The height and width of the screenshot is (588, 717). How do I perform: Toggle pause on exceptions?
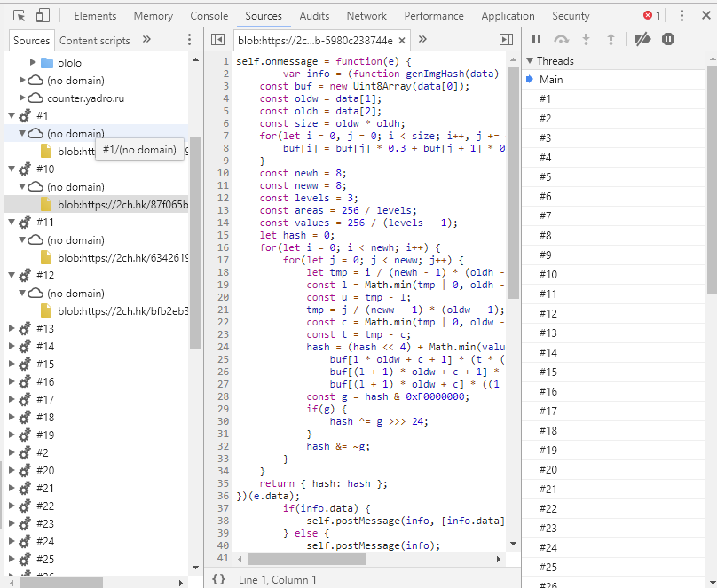click(x=667, y=40)
